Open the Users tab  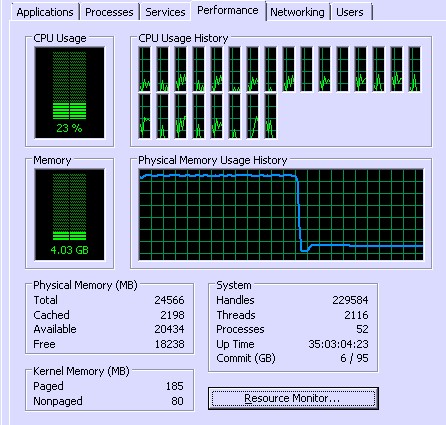[350, 12]
